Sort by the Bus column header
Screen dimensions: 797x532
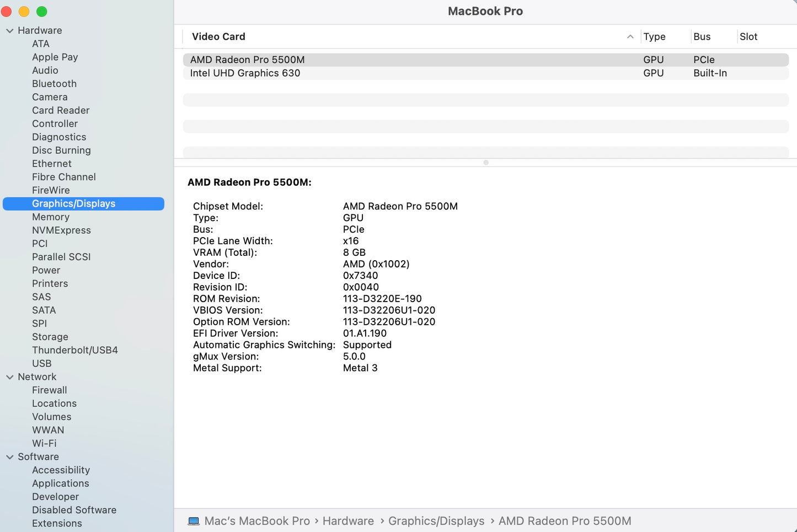pyautogui.click(x=702, y=36)
